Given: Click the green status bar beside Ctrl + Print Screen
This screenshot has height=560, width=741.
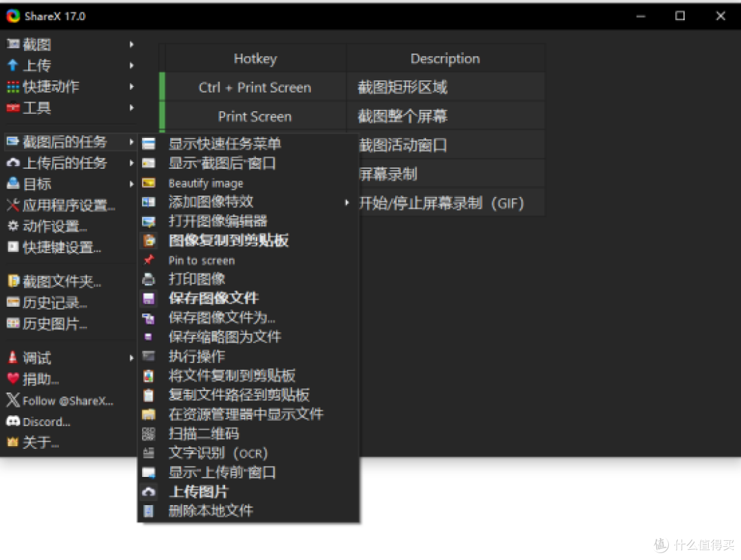Looking at the screenshot, I should coord(162,87).
